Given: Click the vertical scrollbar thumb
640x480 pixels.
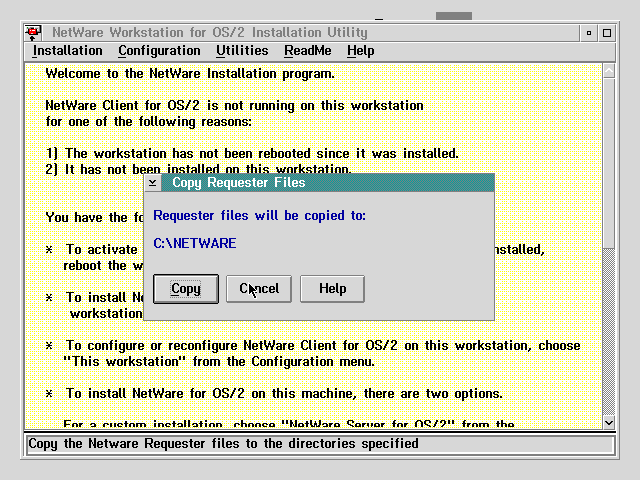Looking at the screenshot, I should point(609,163).
